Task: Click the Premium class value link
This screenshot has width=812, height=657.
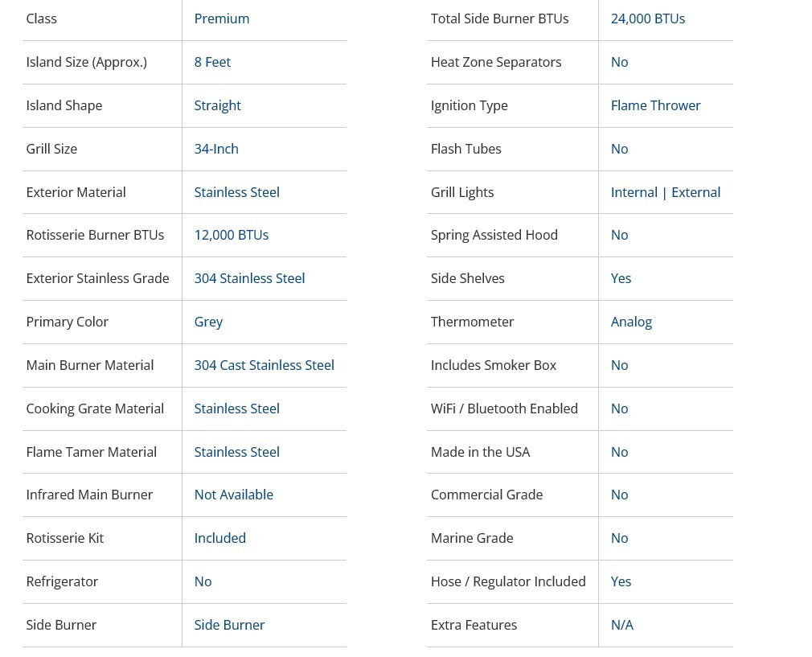Action: 221,18
